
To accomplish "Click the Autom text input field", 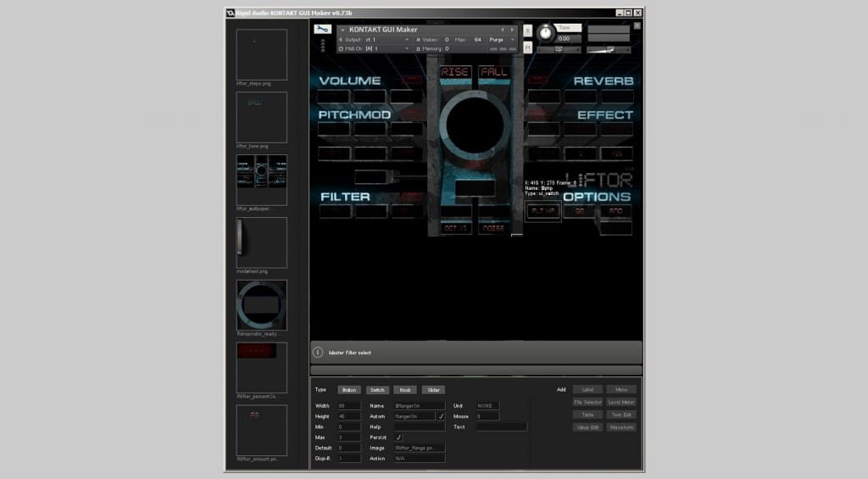I will coord(414,416).
